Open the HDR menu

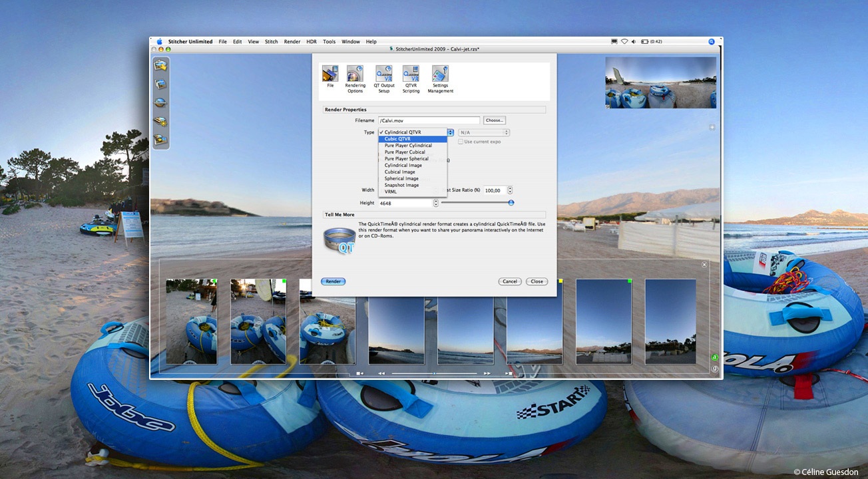coord(312,42)
